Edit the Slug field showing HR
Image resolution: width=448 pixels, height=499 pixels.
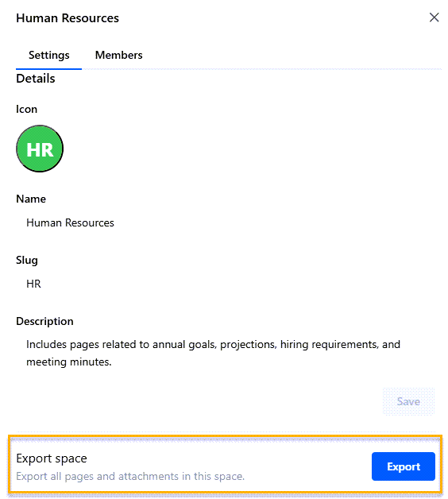click(x=225, y=284)
